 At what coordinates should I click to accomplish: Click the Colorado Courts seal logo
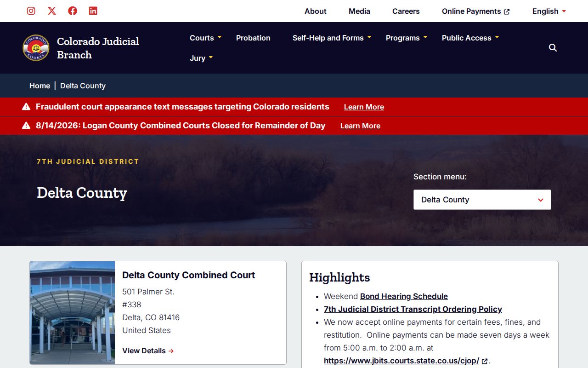[x=36, y=48]
